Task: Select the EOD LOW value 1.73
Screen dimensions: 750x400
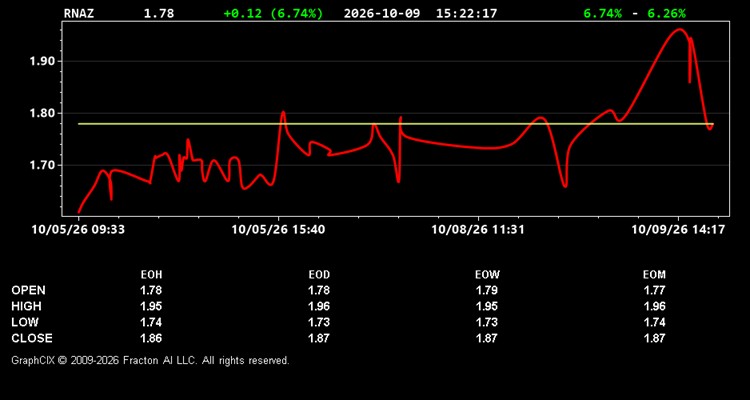Action: click(319, 322)
